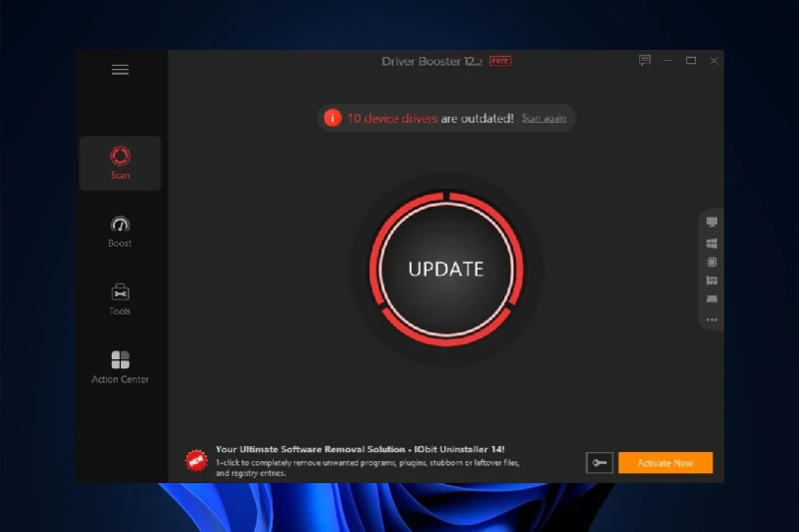
Task: Open the Tools toolbox section
Action: (x=120, y=298)
